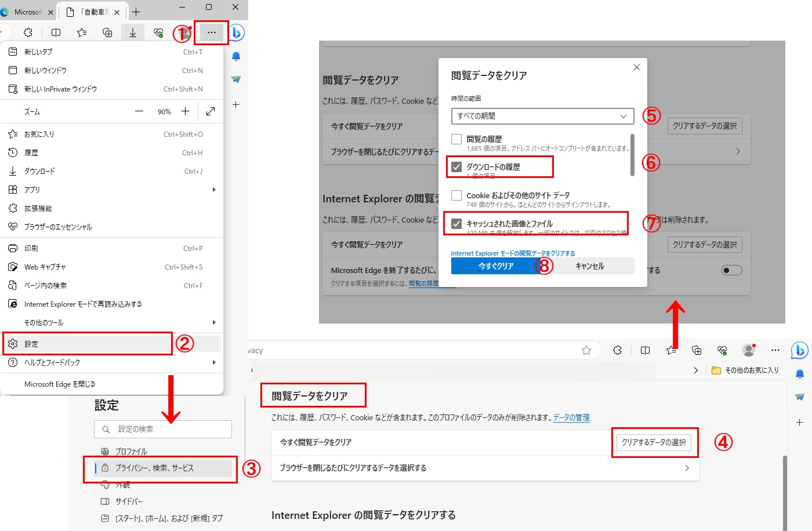Click the 今すぐクリア button

(496, 266)
